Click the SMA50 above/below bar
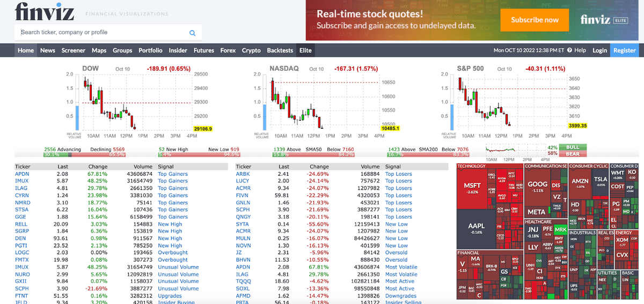 click(x=313, y=154)
